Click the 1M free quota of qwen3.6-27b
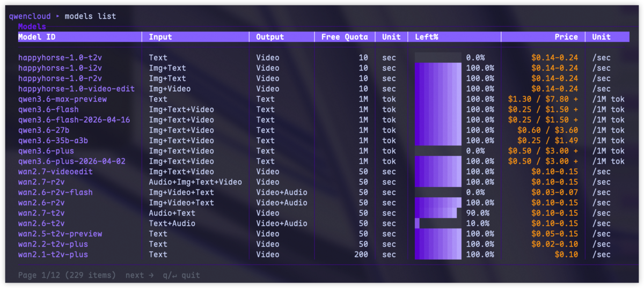 [364, 130]
